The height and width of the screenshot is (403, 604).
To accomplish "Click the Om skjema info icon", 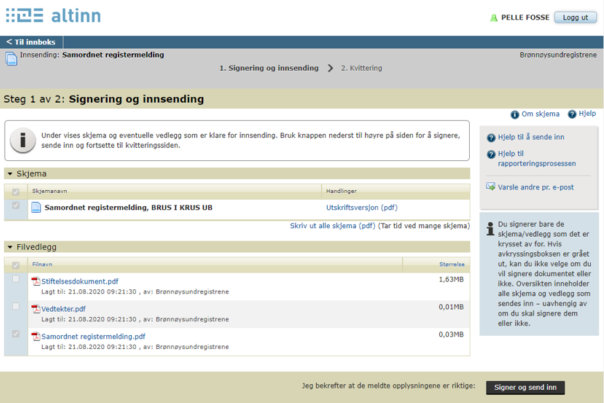I will 514,115.
